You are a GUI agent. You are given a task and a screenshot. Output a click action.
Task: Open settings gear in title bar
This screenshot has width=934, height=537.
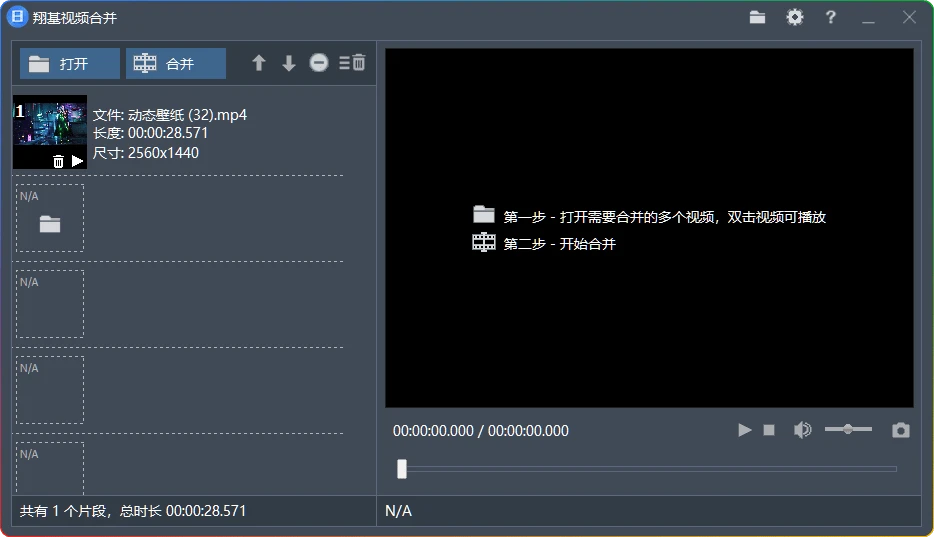pos(795,17)
